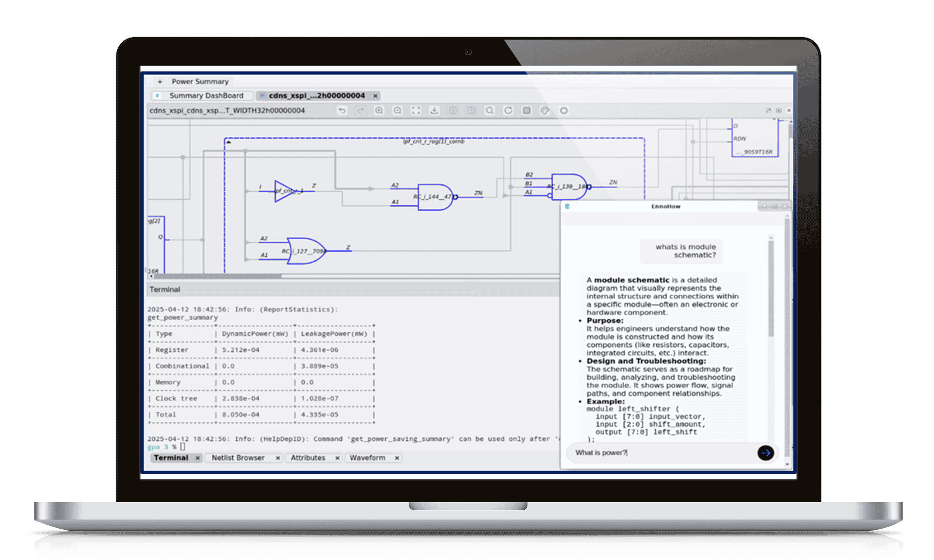This screenshot has height=560, width=934.
Task: Refresh the schematic view
Action: click(508, 111)
